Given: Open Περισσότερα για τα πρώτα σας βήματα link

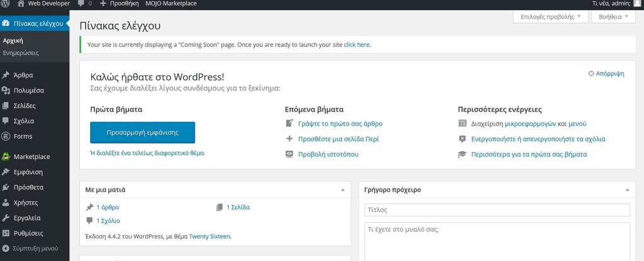Looking at the screenshot, I should (x=529, y=155).
